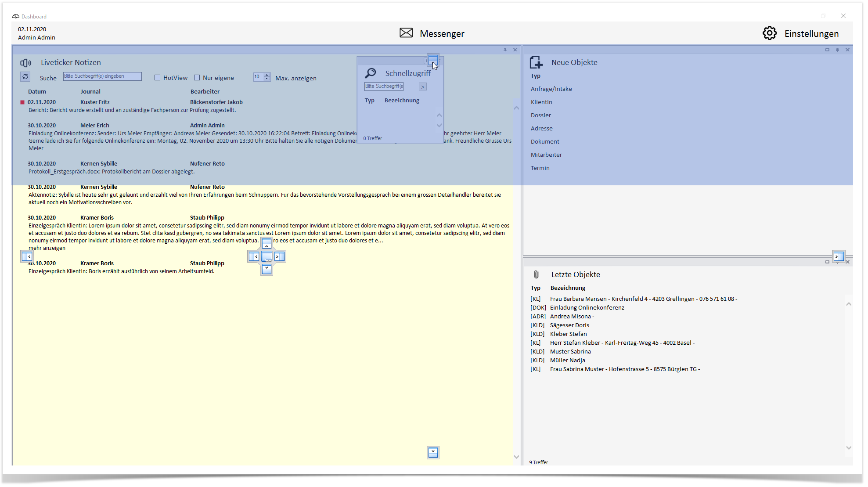868x487 pixels.
Task: Create new Dossier object
Action: click(x=540, y=115)
